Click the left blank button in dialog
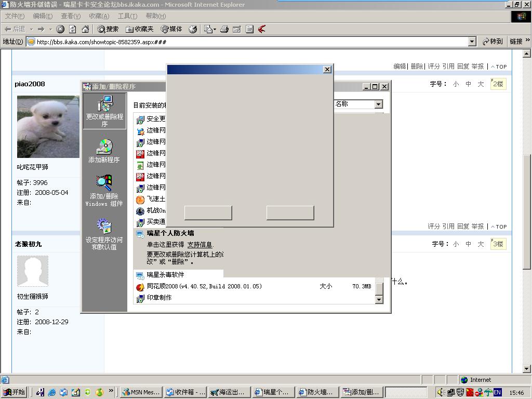This screenshot has height=399, width=532. coord(208,212)
